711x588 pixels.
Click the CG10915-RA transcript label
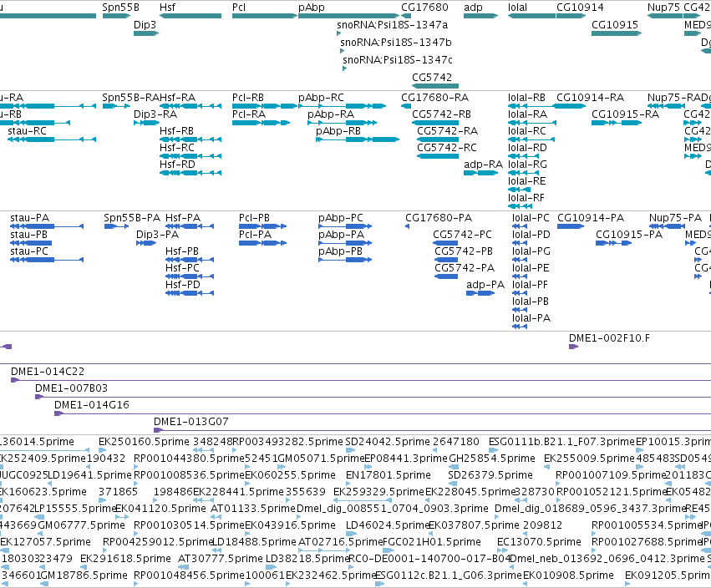tap(625, 114)
